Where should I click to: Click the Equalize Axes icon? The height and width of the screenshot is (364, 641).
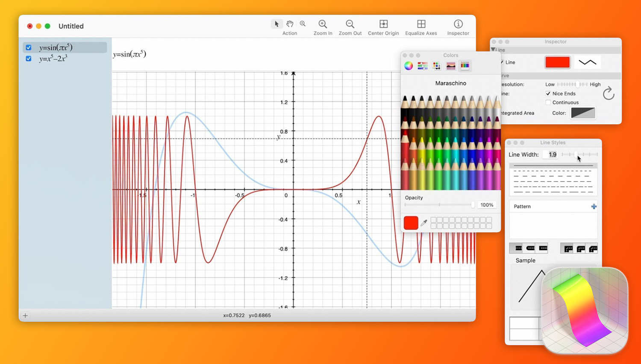tap(421, 24)
